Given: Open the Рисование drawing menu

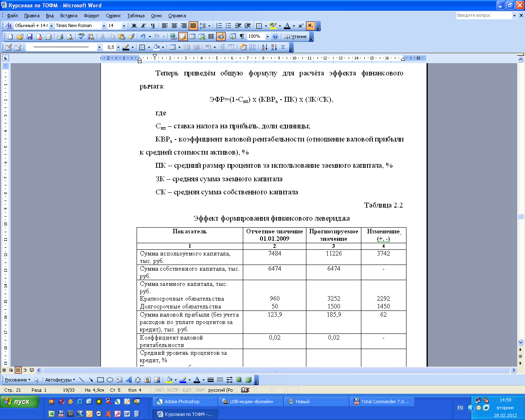Looking at the screenshot, I should [17, 380].
